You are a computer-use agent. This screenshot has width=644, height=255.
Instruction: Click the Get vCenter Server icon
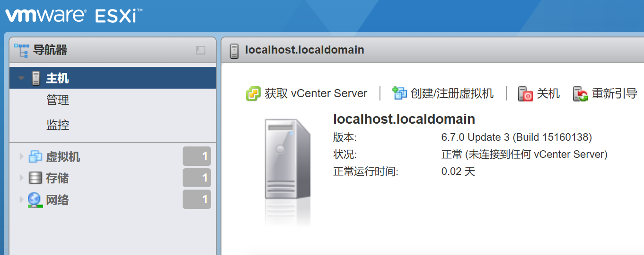pos(254,93)
